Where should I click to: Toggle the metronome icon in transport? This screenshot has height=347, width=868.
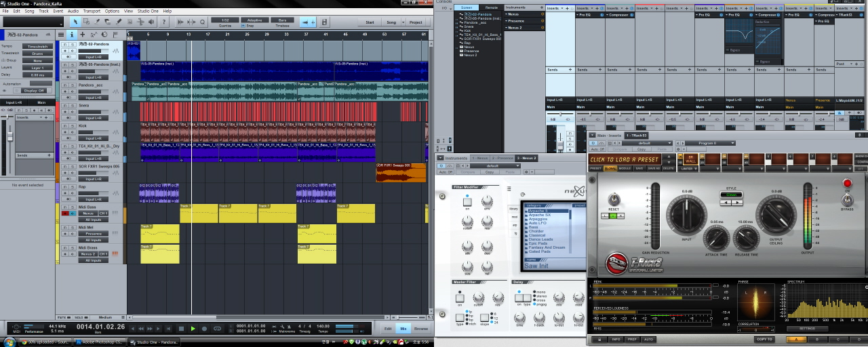(289, 326)
